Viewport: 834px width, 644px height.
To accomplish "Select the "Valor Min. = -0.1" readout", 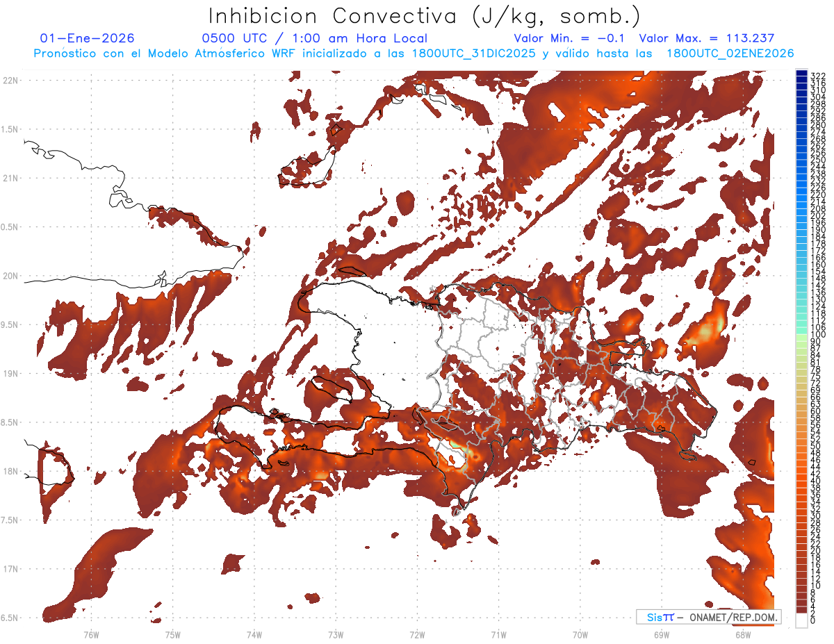I will point(571,38).
